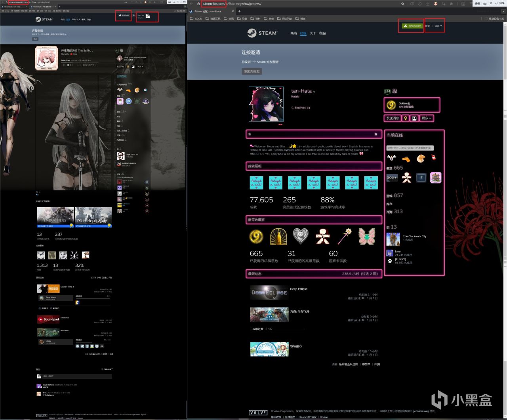Click the 游戏 857 count in right sidebar
Viewport: 507px width, 420px height.
(395, 195)
